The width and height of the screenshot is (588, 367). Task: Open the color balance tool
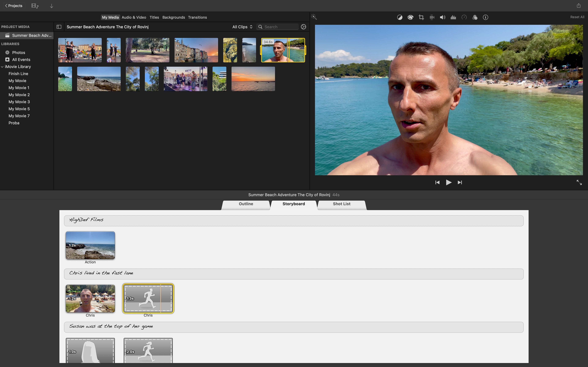400,17
